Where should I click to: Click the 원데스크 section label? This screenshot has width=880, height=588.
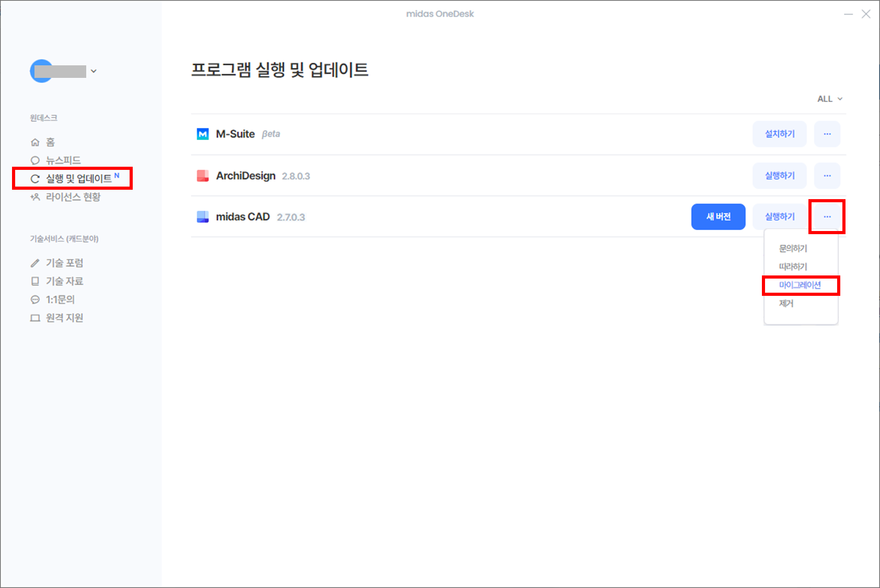click(43, 118)
